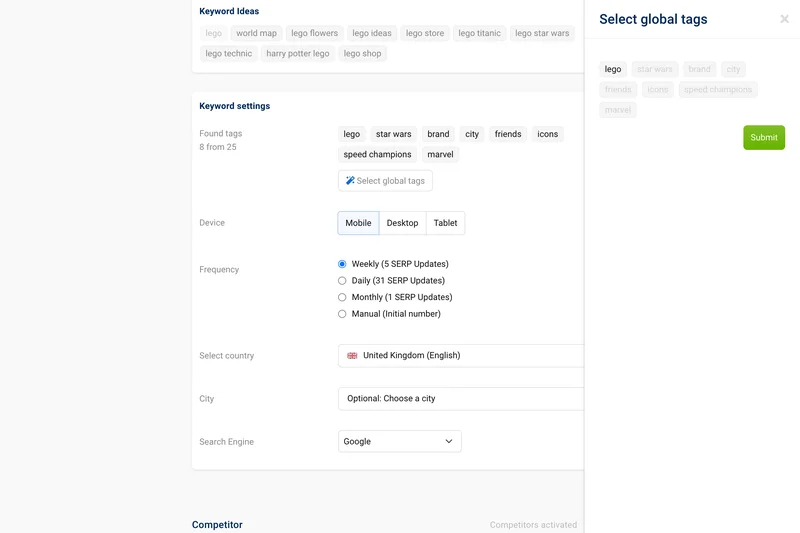Select the star wars global tag
The width and height of the screenshot is (800, 533).
coord(655,70)
